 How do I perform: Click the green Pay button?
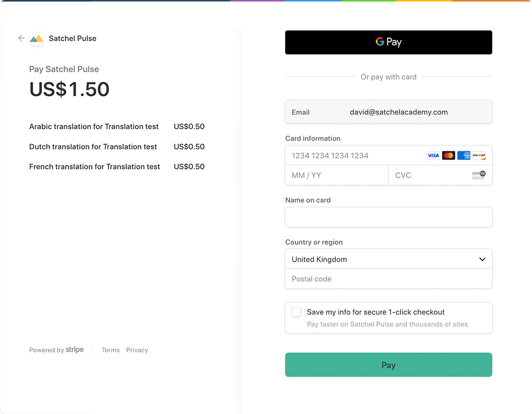pos(388,365)
